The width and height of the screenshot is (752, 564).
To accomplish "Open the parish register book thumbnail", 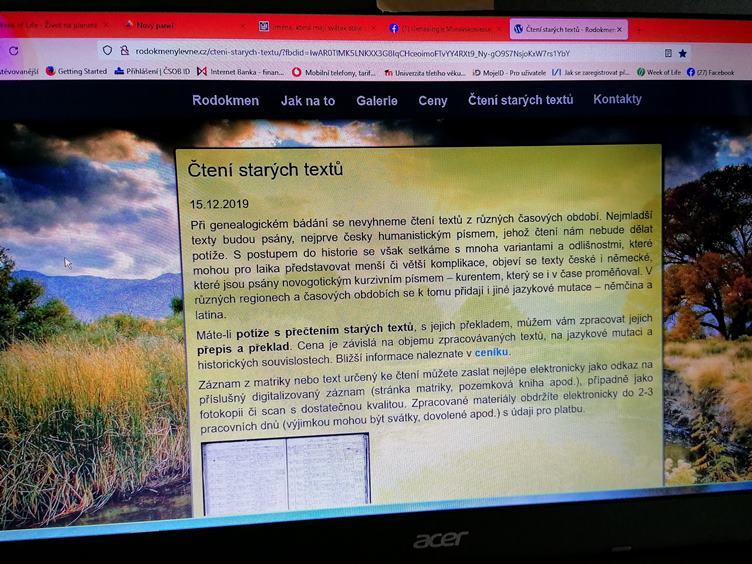I will [286, 474].
